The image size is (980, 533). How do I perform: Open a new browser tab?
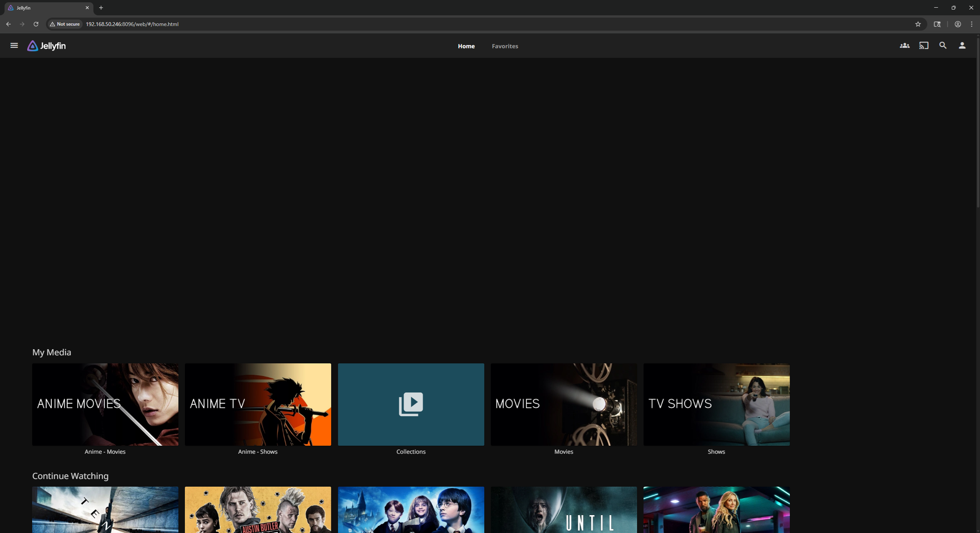click(101, 8)
